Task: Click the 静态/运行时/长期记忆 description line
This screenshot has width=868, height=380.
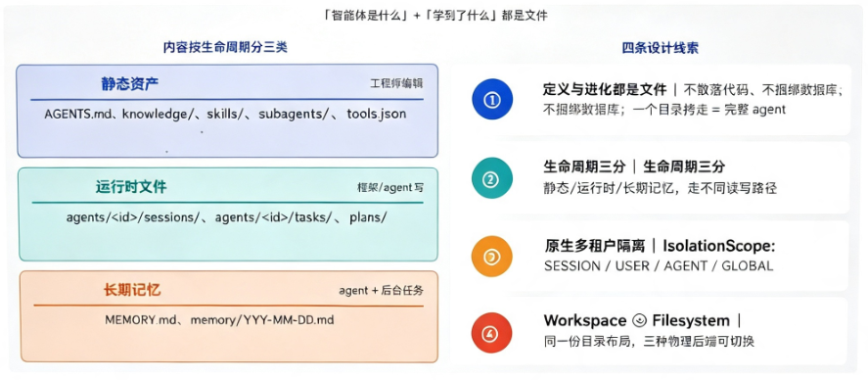Action: (x=660, y=188)
